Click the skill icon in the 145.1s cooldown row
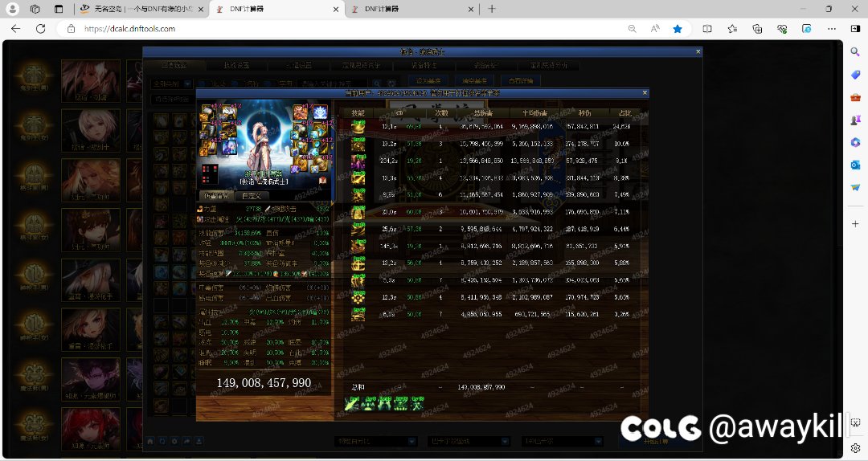868x461 pixels. click(x=358, y=247)
